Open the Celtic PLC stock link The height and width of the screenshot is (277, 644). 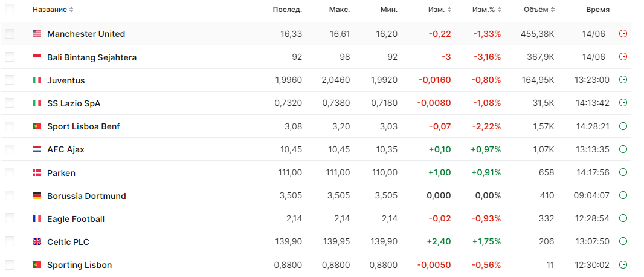click(68, 242)
